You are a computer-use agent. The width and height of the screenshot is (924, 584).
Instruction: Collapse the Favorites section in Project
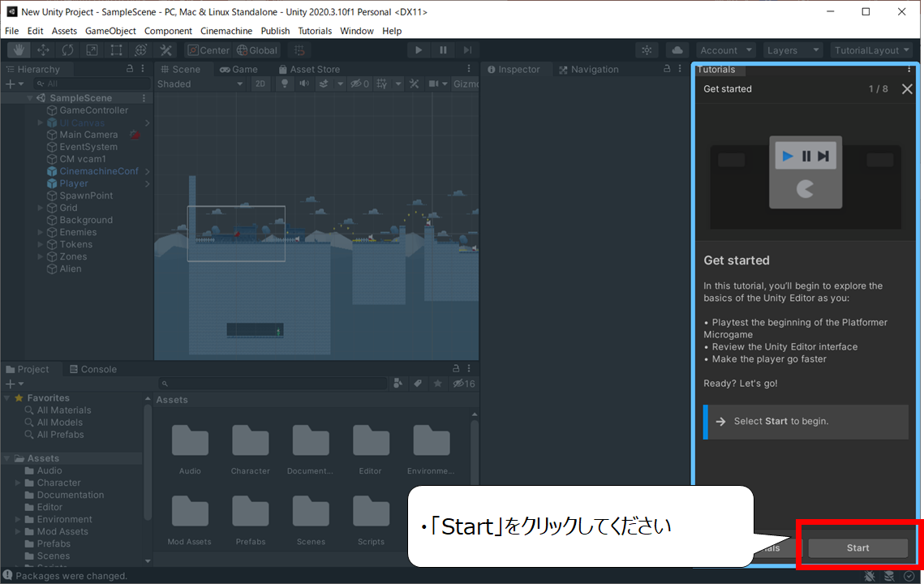click(x=7, y=397)
